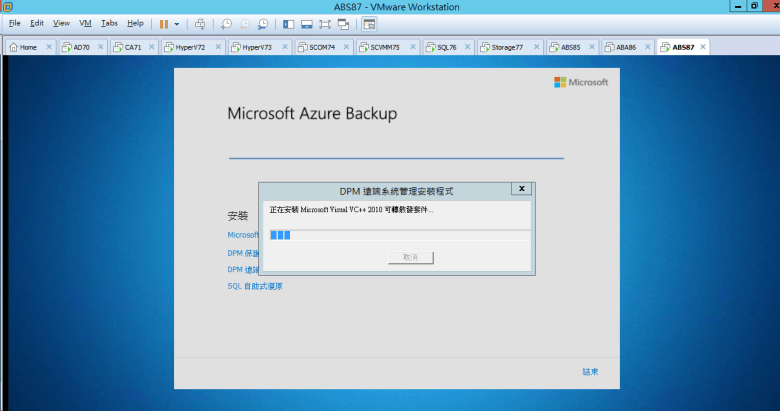The height and width of the screenshot is (411, 780).
Task: Click the Pause VM toolbar icon
Action: click(163, 23)
